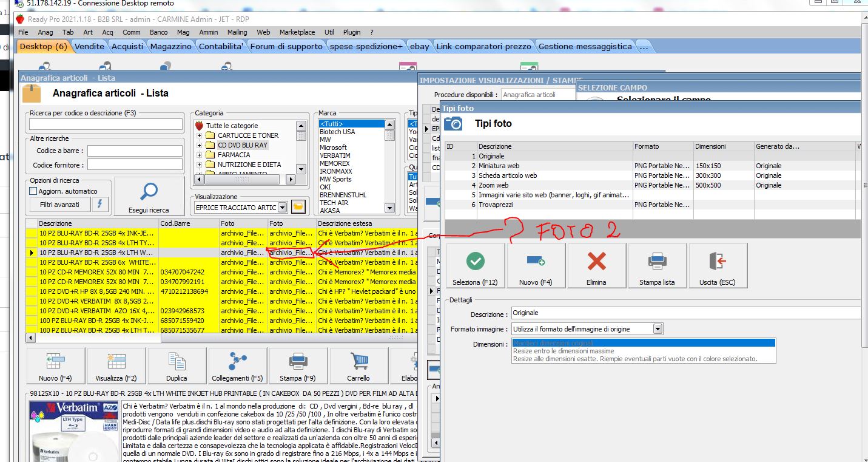Select the Miniatura web row

pos(653,166)
